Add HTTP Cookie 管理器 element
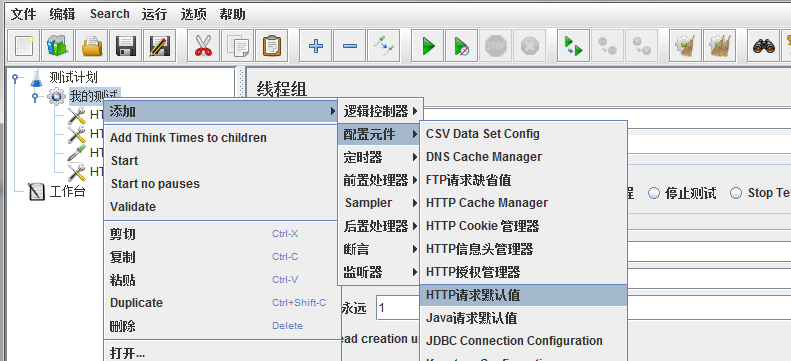The image size is (791, 361). [x=524, y=226]
